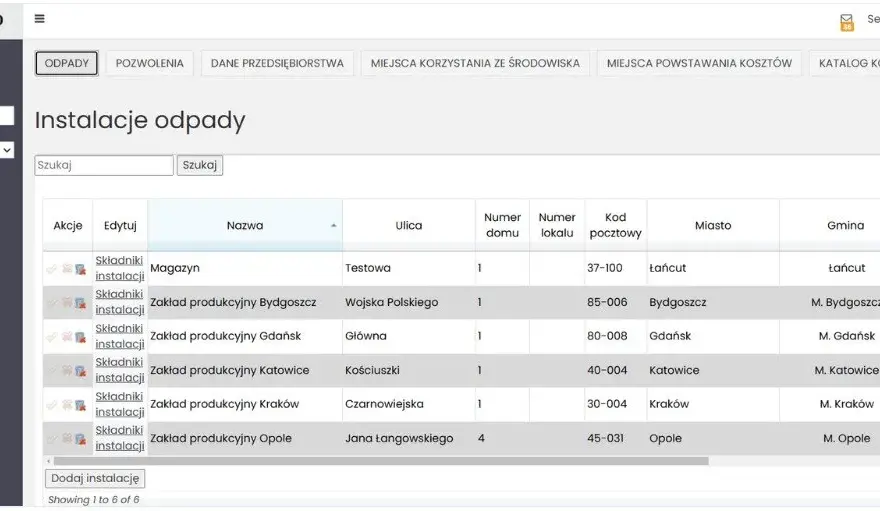Click the middle action icon for Opole row
This screenshot has height=511, width=880.
(x=67, y=438)
